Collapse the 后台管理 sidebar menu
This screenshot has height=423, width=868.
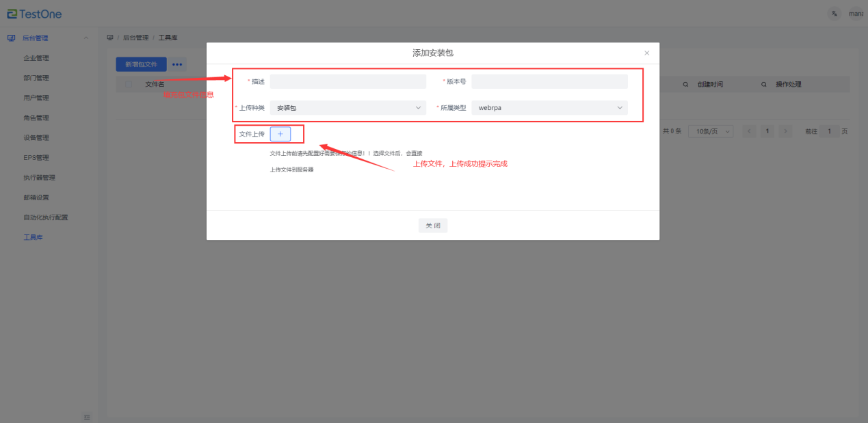[86, 38]
